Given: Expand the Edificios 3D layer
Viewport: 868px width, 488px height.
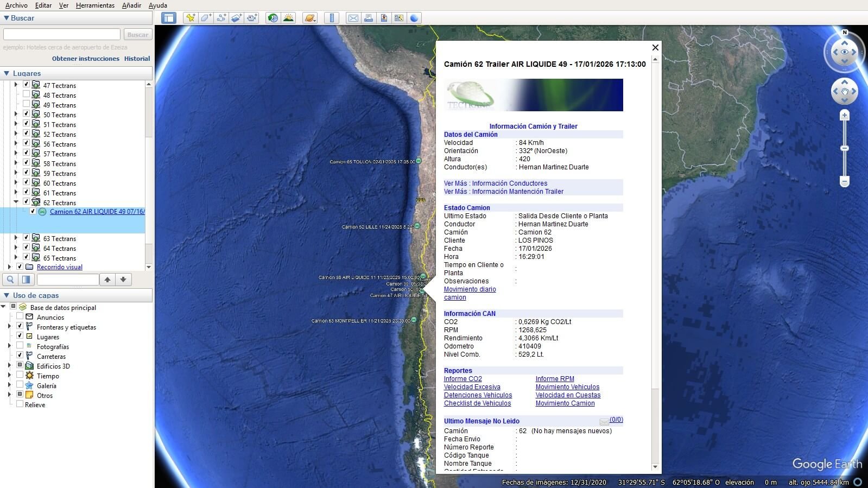Looking at the screenshot, I should (x=9, y=366).
